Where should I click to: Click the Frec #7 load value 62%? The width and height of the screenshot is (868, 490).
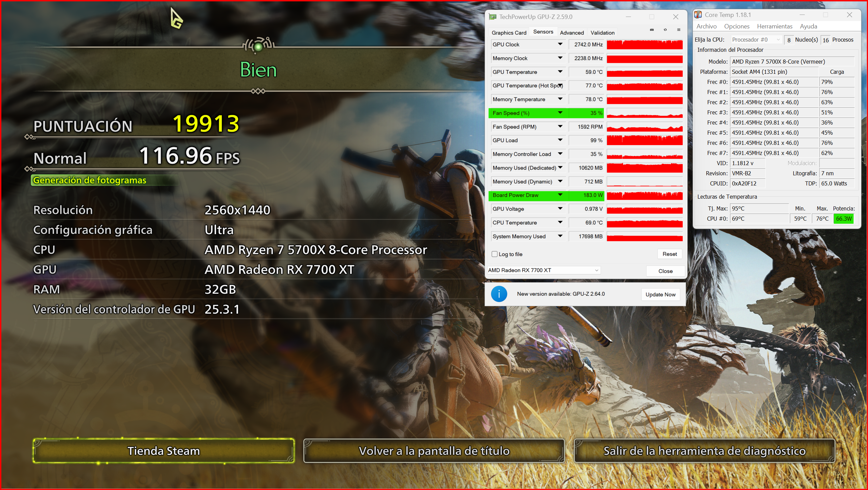tap(837, 153)
